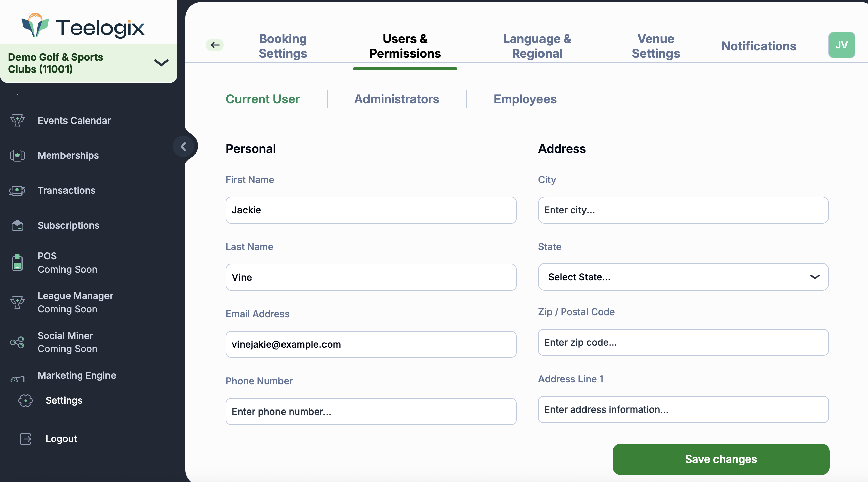Open the Language & Regional tab

537,46
